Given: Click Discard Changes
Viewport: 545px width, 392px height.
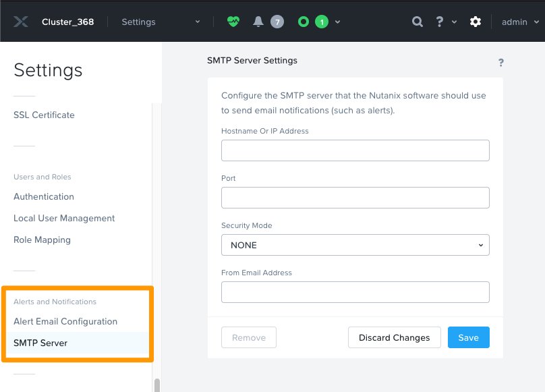Looking at the screenshot, I should pos(394,337).
